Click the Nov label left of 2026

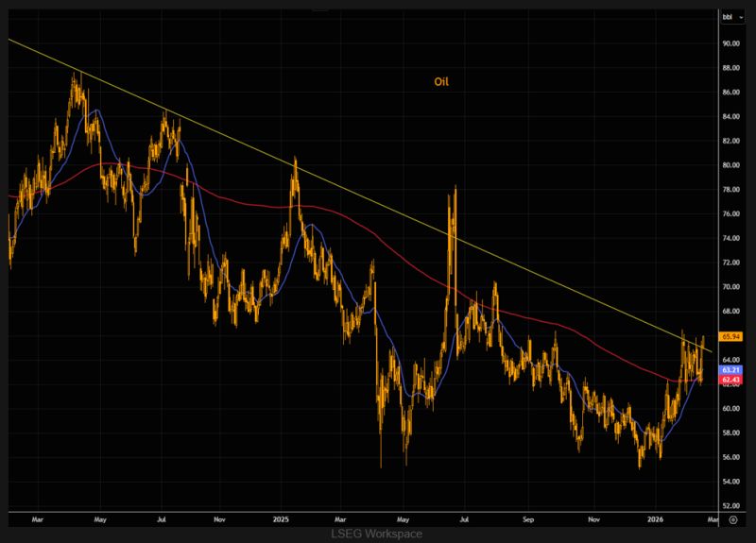[x=594, y=519]
